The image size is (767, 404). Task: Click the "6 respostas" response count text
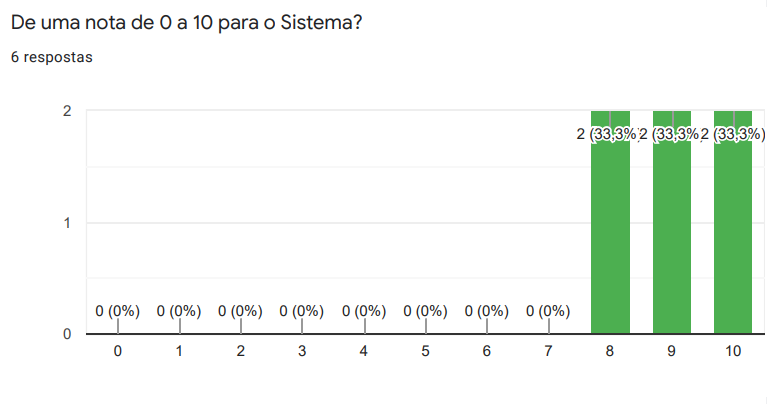51,58
